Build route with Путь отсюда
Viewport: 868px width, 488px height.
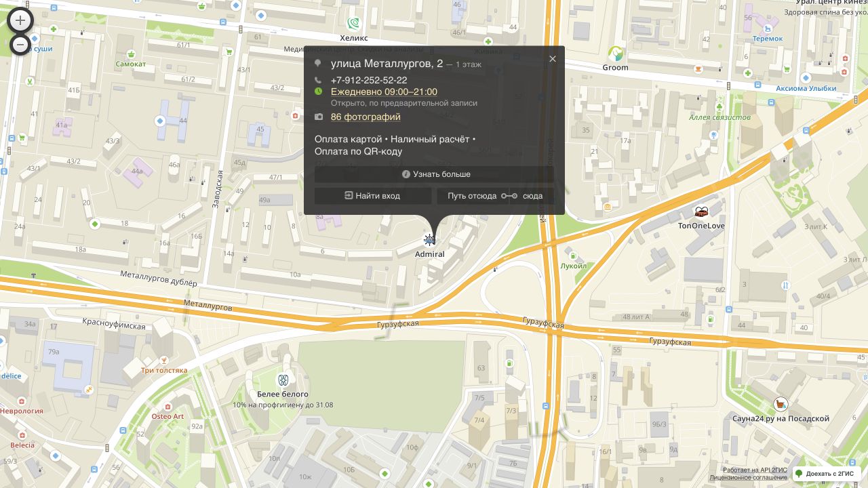point(472,196)
